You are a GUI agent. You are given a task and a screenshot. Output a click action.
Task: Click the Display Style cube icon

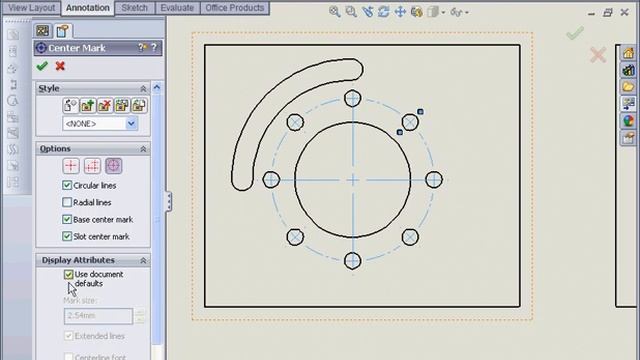coord(433,12)
